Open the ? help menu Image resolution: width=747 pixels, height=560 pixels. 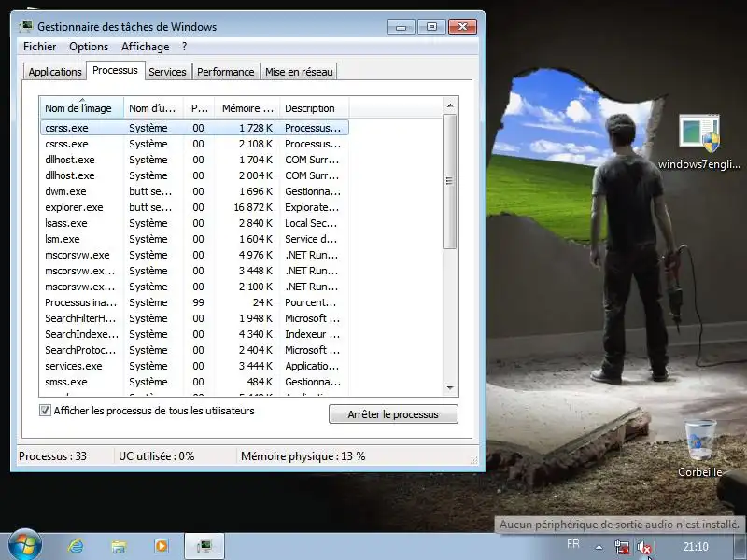coord(184,47)
